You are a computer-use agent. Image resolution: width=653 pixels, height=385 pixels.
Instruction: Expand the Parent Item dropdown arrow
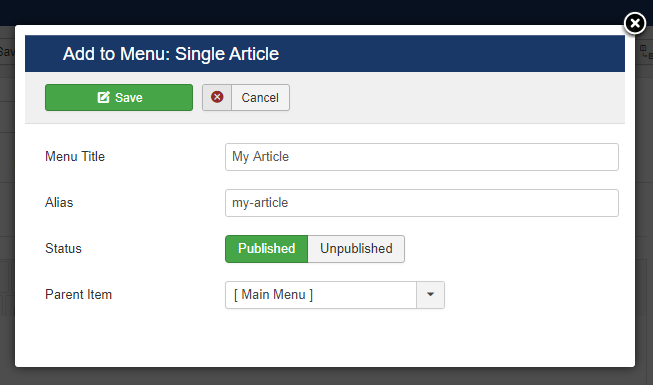click(430, 295)
